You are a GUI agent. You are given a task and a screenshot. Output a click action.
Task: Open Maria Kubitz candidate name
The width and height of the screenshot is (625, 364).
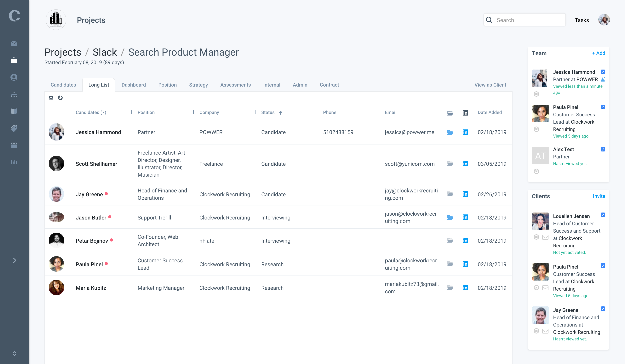[91, 288]
